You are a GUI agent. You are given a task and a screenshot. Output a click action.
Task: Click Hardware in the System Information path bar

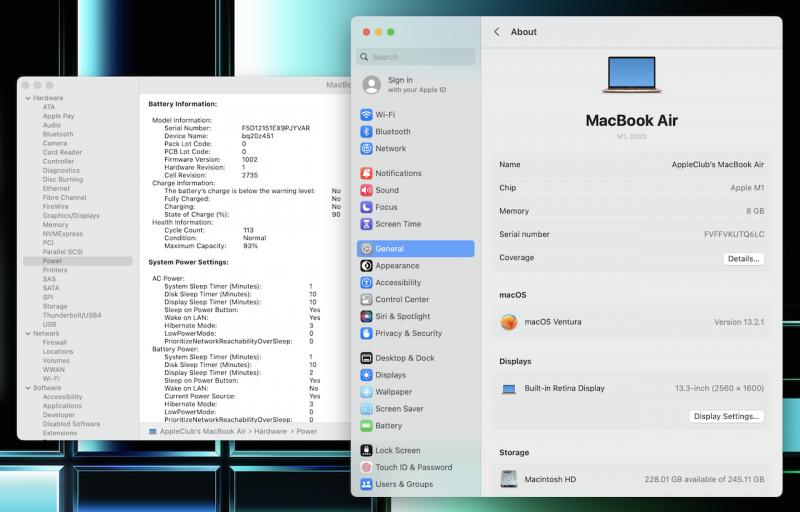270,431
